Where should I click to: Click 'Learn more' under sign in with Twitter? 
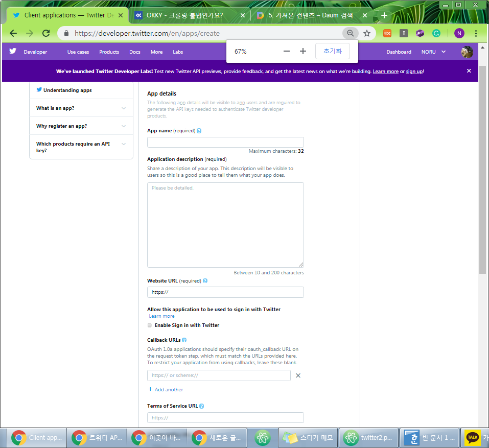click(161, 316)
